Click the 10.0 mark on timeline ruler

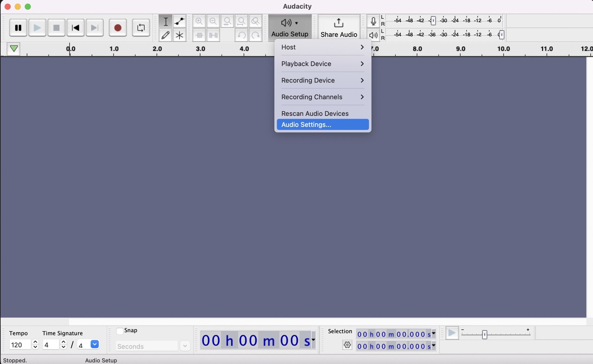(504, 49)
